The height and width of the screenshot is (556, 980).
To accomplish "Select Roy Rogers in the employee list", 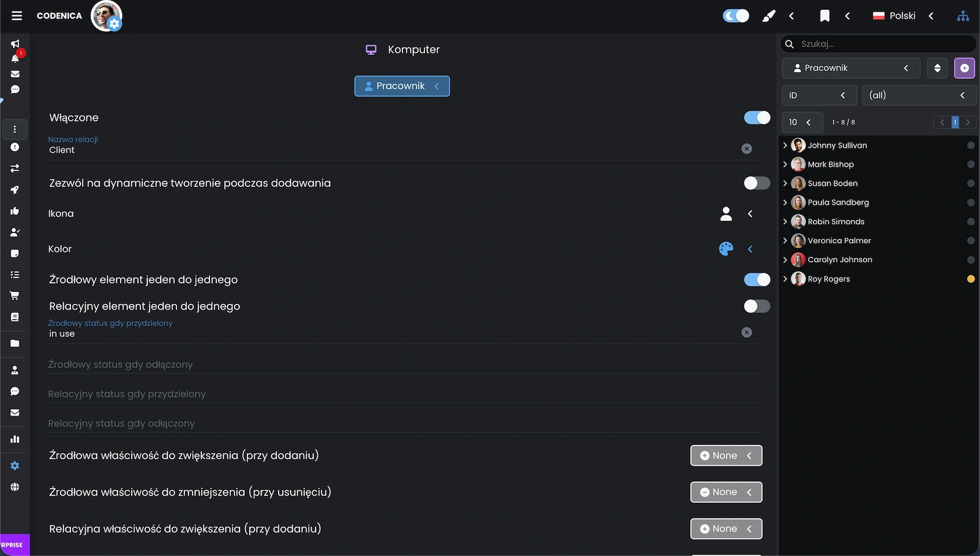I will click(829, 279).
